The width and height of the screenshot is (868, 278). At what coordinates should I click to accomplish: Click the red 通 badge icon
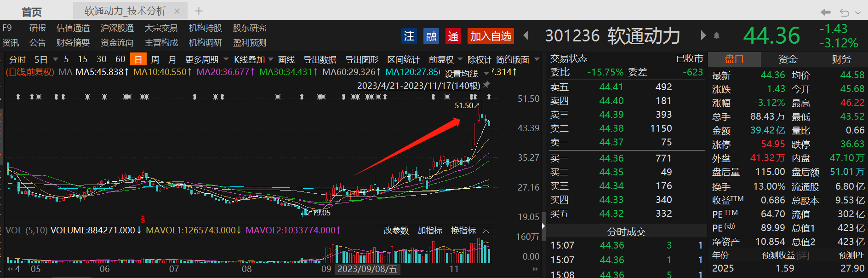point(453,36)
